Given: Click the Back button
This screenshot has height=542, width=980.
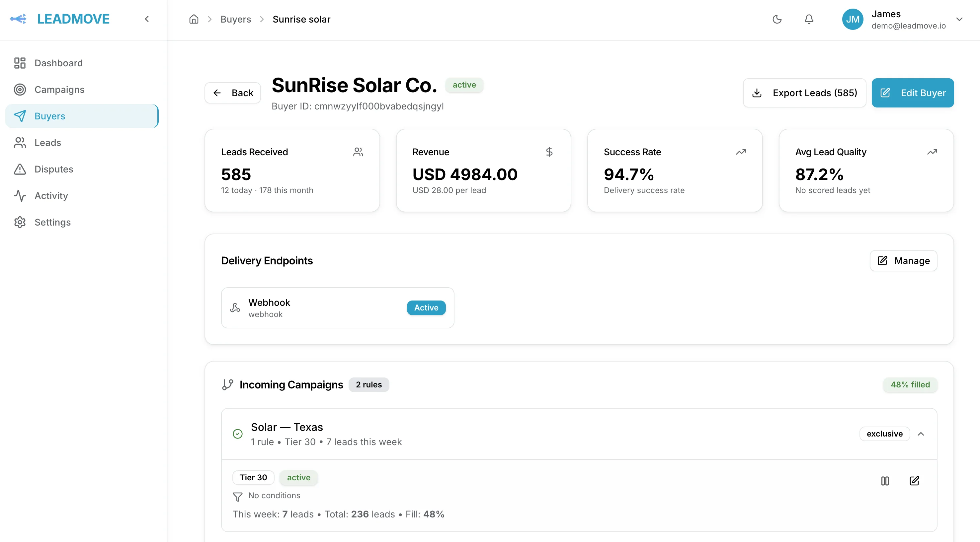Looking at the screenshot, I should [x=233, y=93].
